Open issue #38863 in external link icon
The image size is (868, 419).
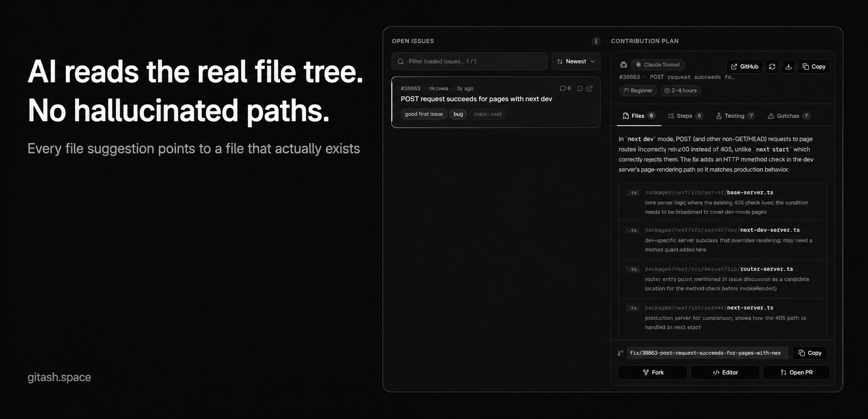pos(589,89)
